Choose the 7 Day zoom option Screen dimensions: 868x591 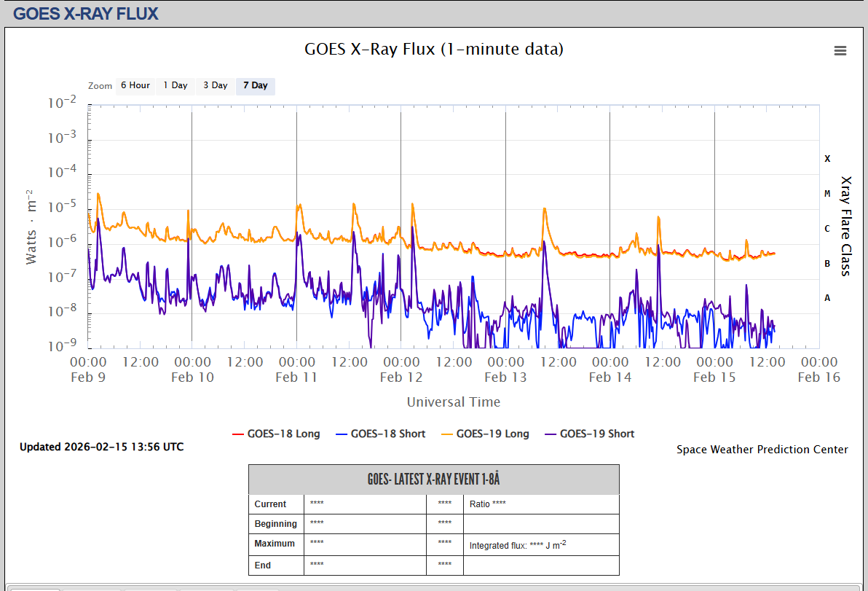(255, 86)
